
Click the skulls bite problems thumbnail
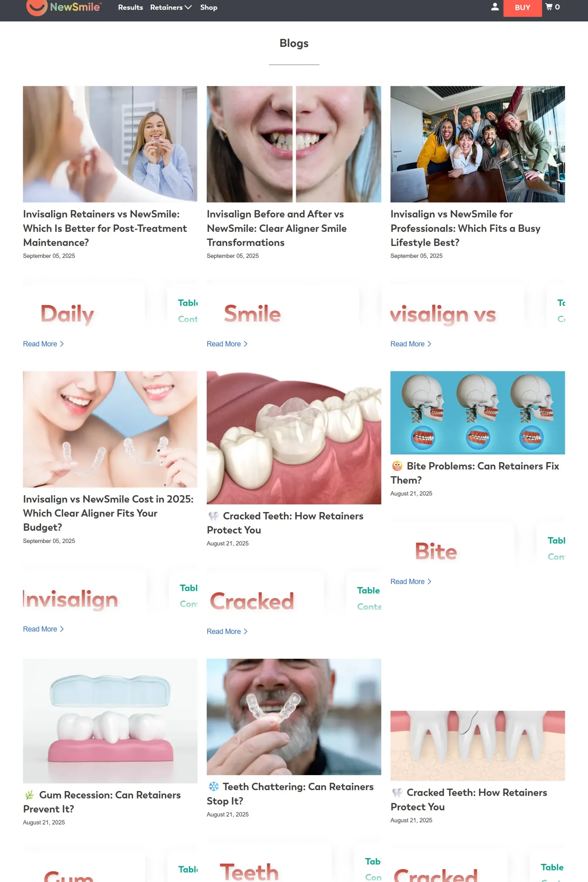point(477,412)
